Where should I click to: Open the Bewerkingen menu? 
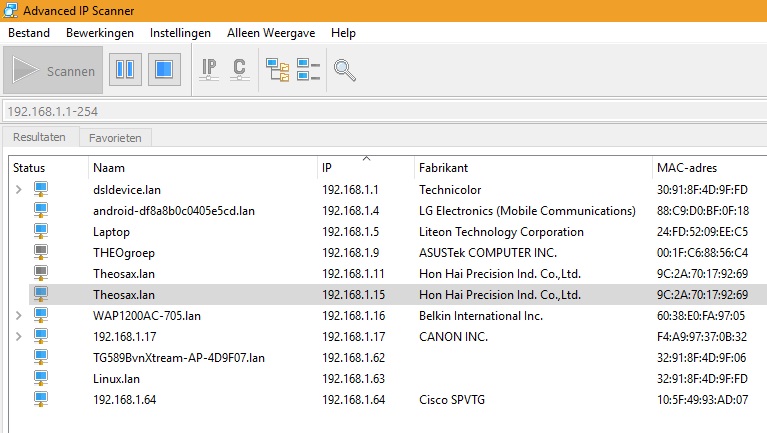100,33
